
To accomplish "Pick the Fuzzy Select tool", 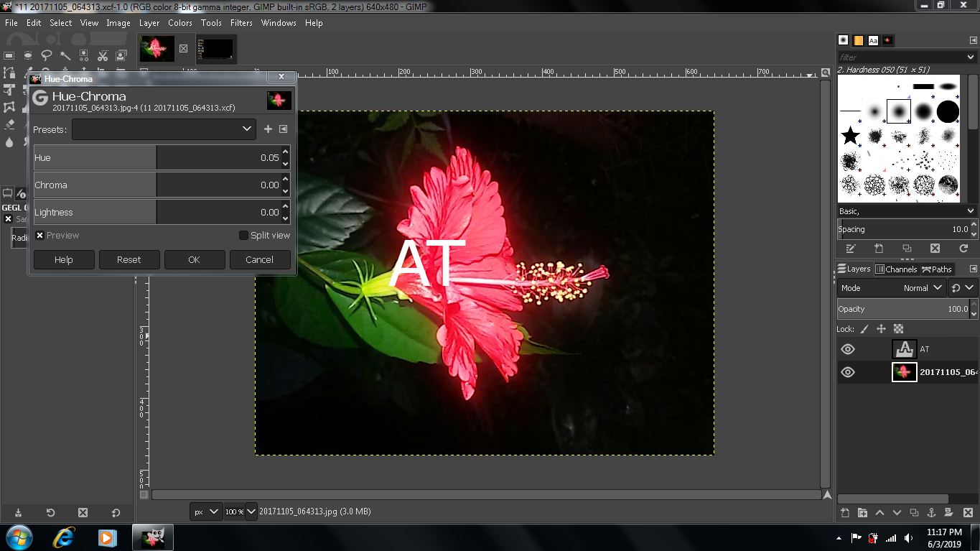I will pos(65,55).
